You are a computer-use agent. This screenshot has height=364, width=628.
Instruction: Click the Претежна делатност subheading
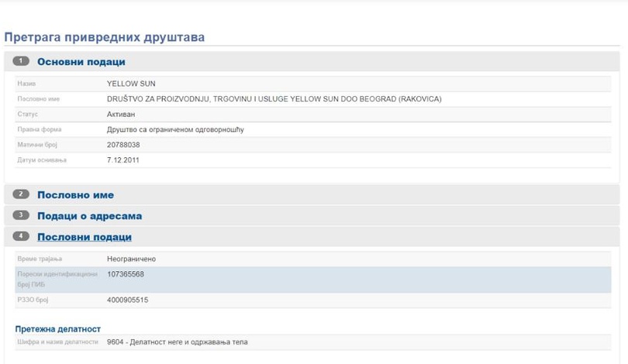point(58,329)
